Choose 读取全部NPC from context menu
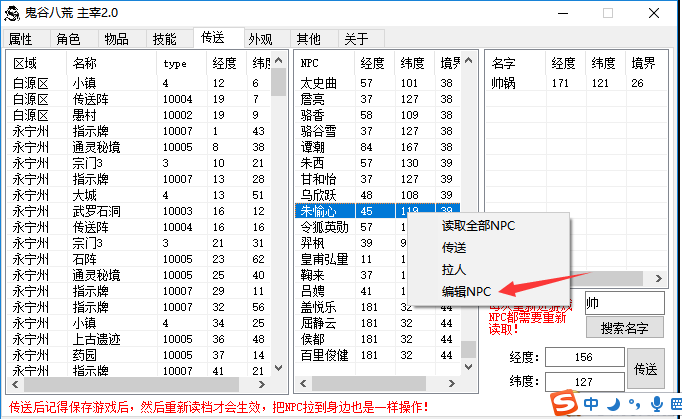Image resolution: width=682 pixels, height=419 pixels. [478, 226]
